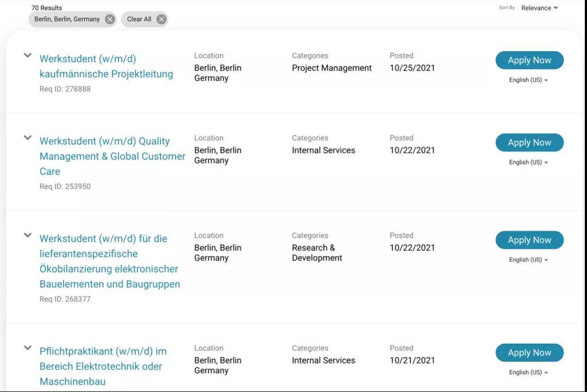Expand the Pflichtpraktikant Elektrotechnik job chevron
This screenshot has width=587, height=392.
click(28, 348)
